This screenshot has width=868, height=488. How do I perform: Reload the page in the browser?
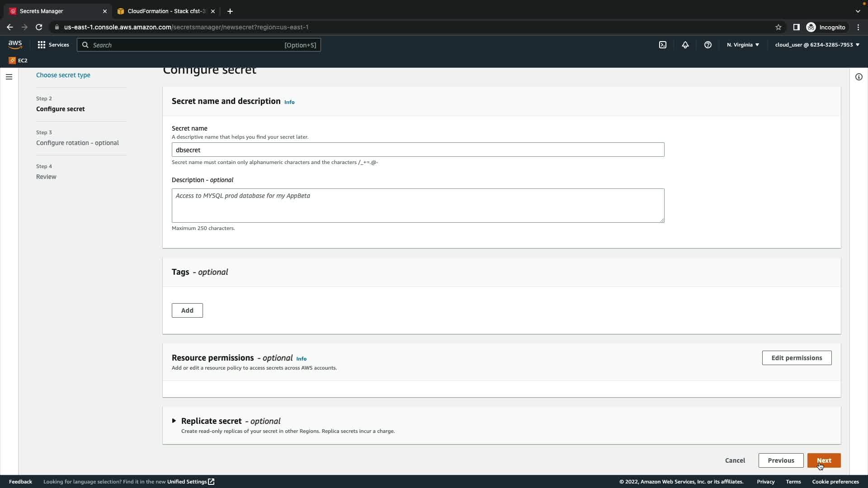39,27
